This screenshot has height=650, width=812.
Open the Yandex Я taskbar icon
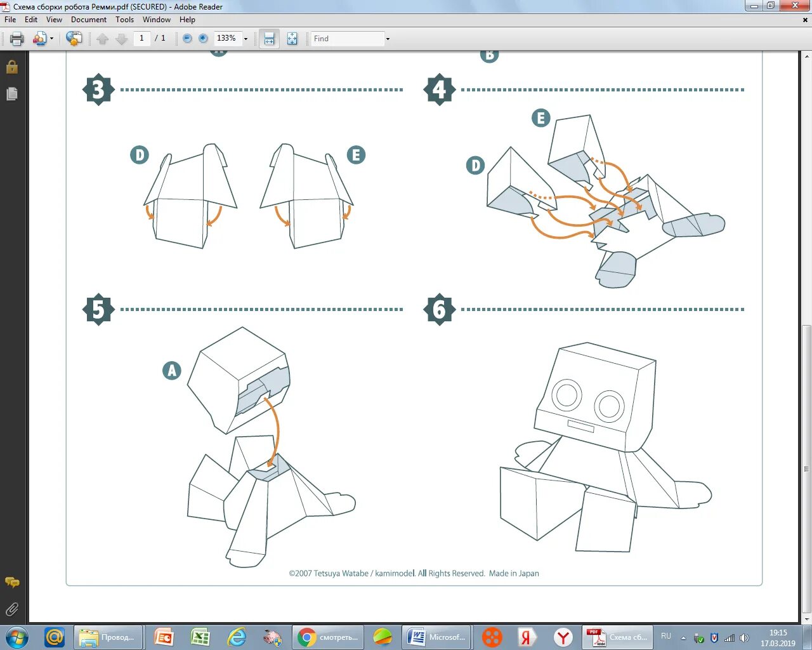click(527, 637)
